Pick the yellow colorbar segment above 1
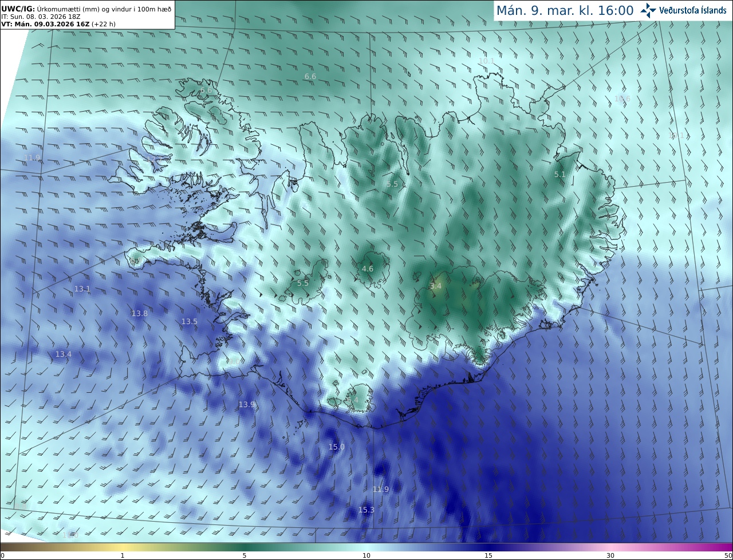The image size is (733, 560). coord(123,547)
